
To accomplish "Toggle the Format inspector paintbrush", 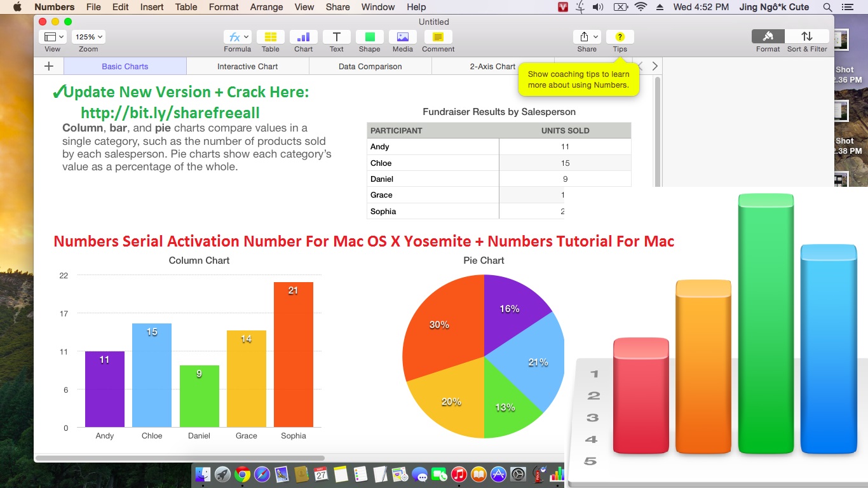I will coord(767,36).
